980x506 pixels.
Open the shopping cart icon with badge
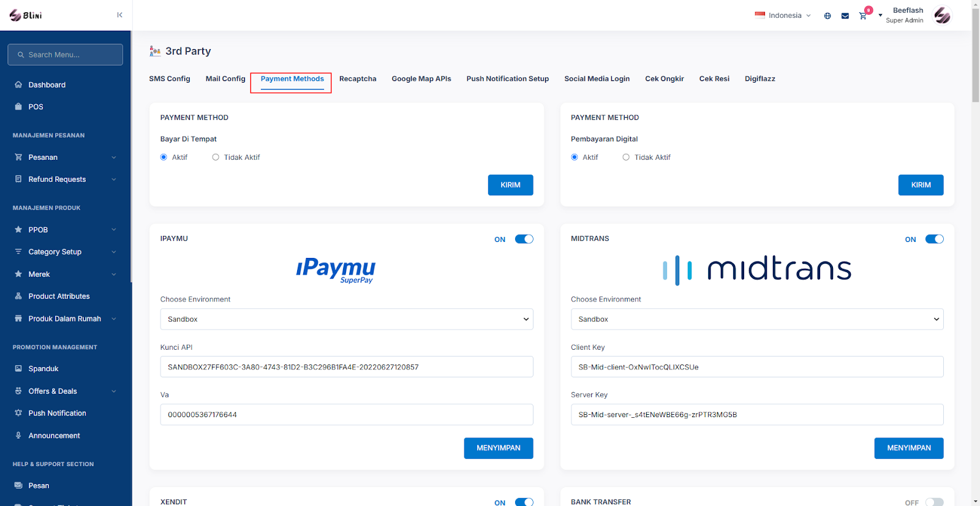click(x=863, y=16)
